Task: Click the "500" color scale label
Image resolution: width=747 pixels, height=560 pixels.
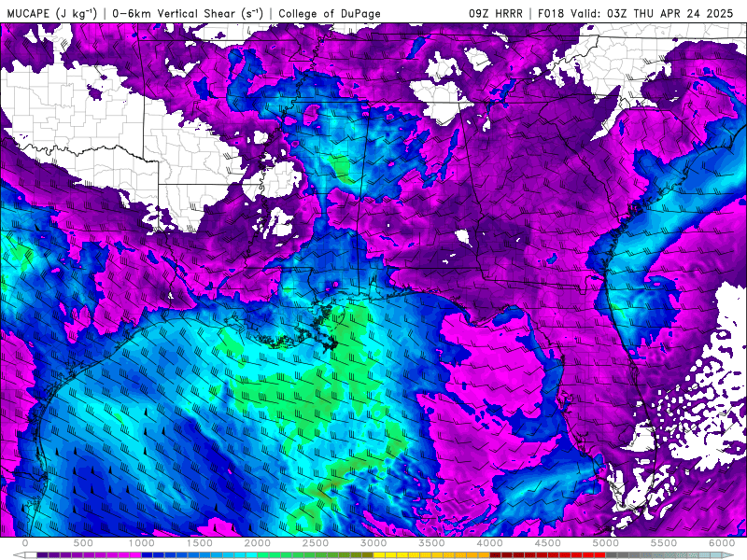Action: (x=83, y=543)
